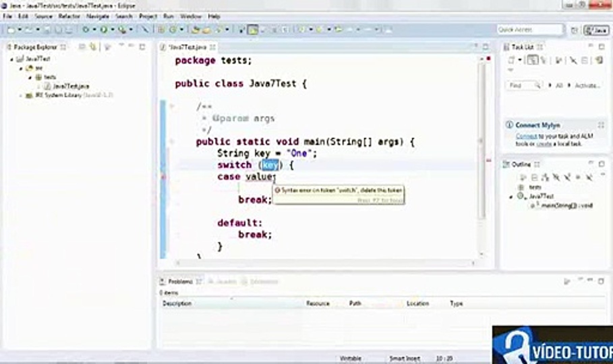Click the Connect link under Mylyn

[x=526, y=136]
